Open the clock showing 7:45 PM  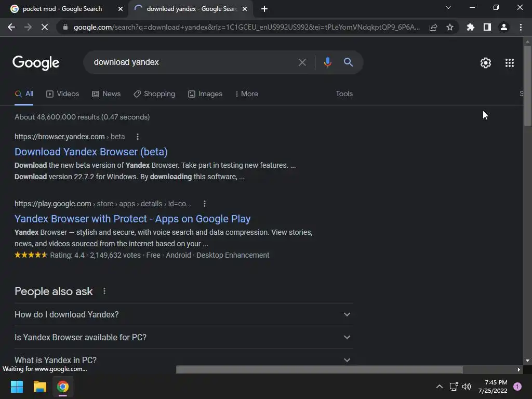coord(493,387)
